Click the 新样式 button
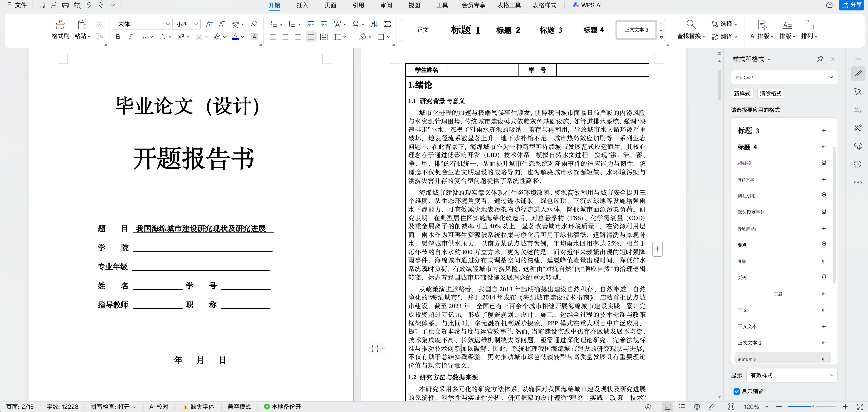The image size is (868, 412). pos(742,93)
